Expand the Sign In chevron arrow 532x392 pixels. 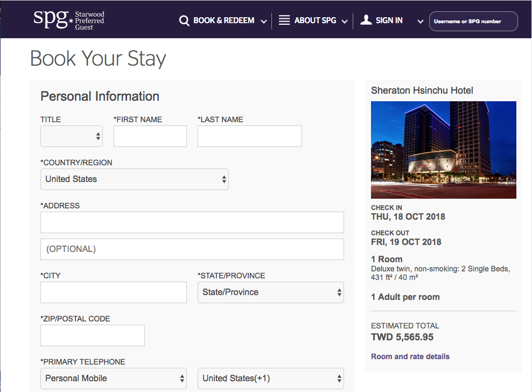click(x=421, y=22)
